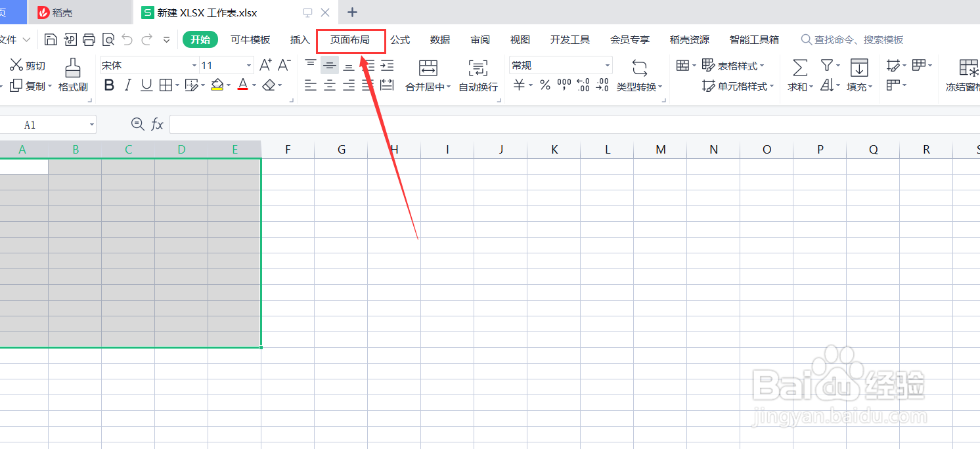Click the command search box (查找命令)
Viewport: 980px width, 449px height.
point(853,40)
